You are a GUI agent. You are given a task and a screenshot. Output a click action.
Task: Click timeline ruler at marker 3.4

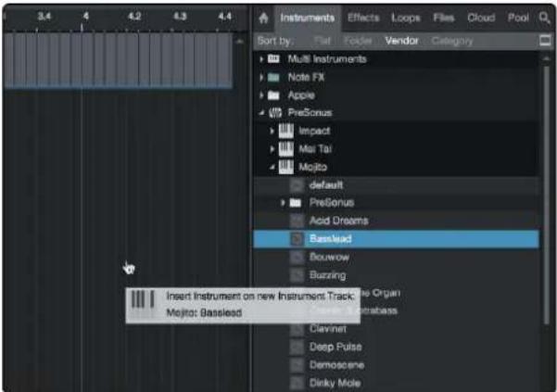tap(44, 17)
